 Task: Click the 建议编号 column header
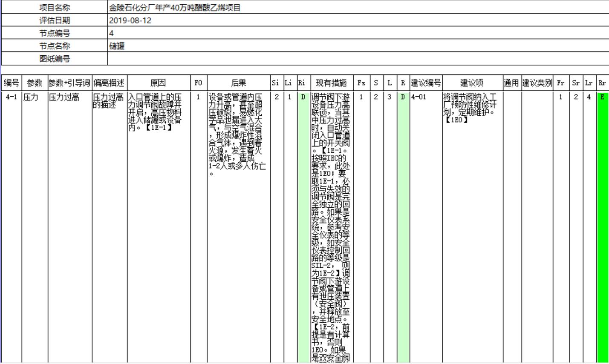pyautogui.click(x=426, y=83)
